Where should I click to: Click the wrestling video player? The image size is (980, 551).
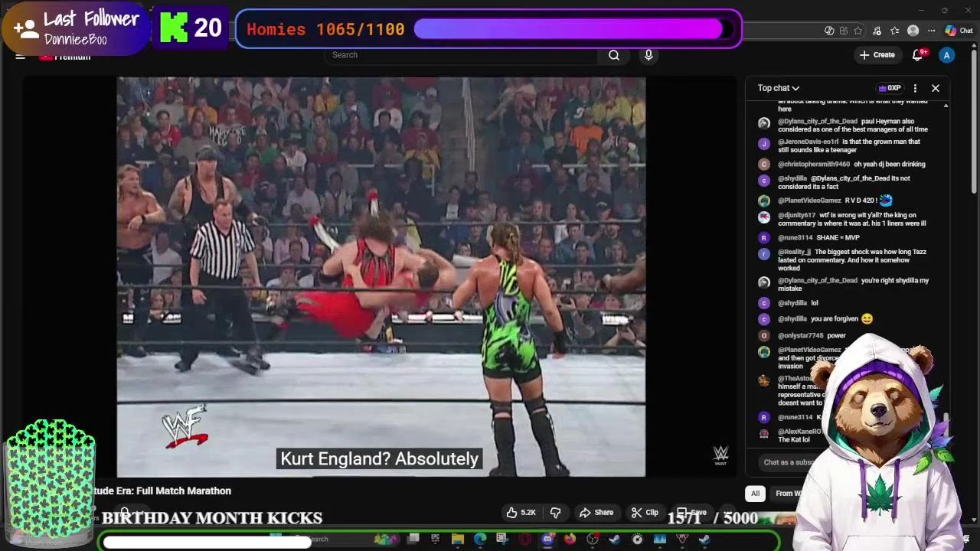coord(381,277)
